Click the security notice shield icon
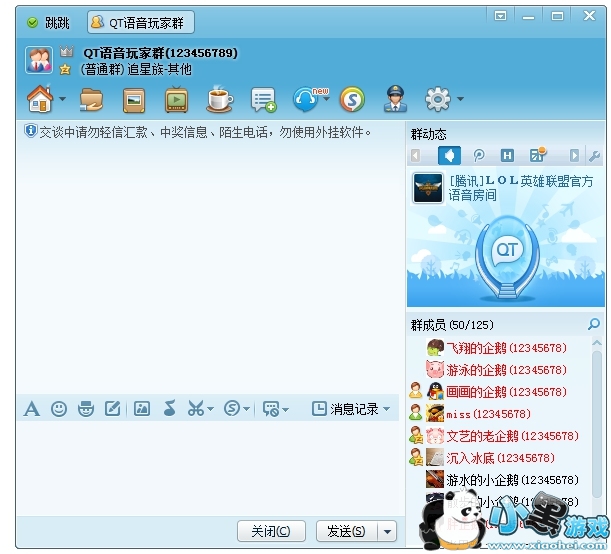The width and height of the screenshot is (611, 554). tap(30, 131)
